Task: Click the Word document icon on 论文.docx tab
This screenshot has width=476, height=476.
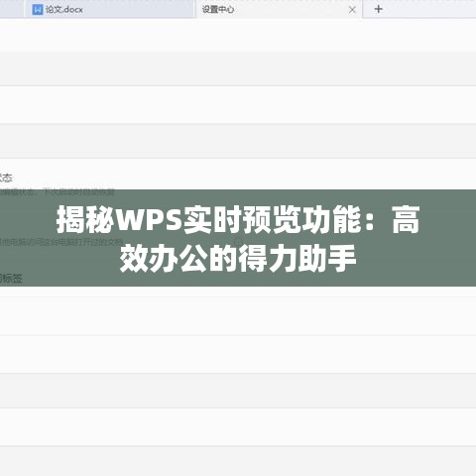Action: coord(38,10)
